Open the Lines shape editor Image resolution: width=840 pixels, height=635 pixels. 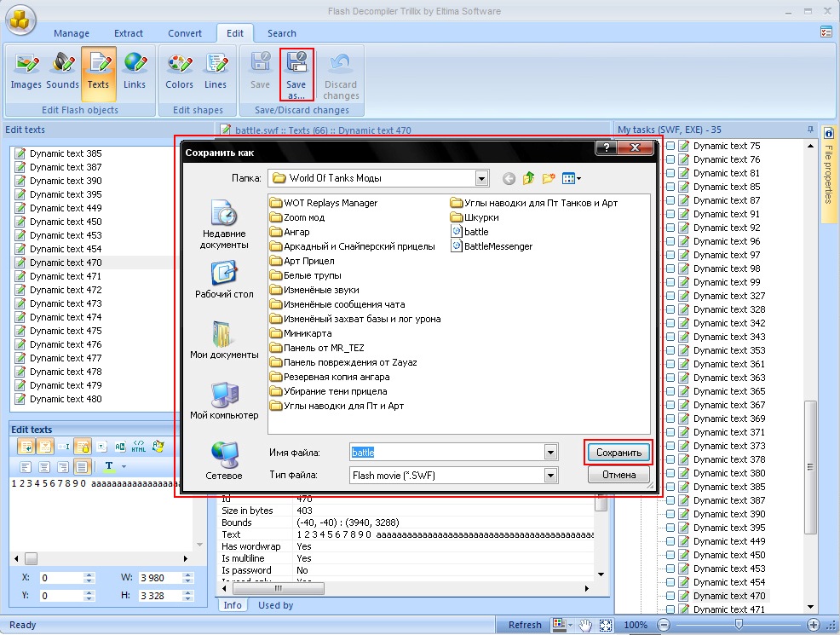216,72
